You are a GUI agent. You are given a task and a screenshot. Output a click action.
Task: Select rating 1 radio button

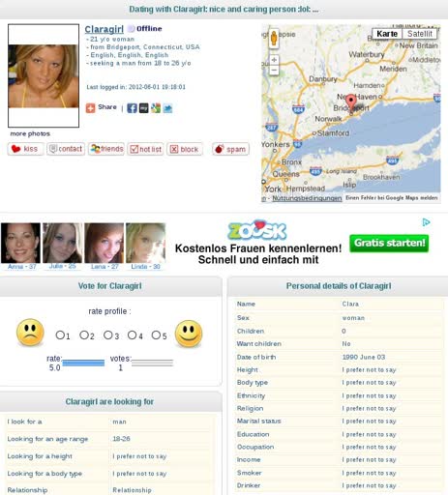60,335
